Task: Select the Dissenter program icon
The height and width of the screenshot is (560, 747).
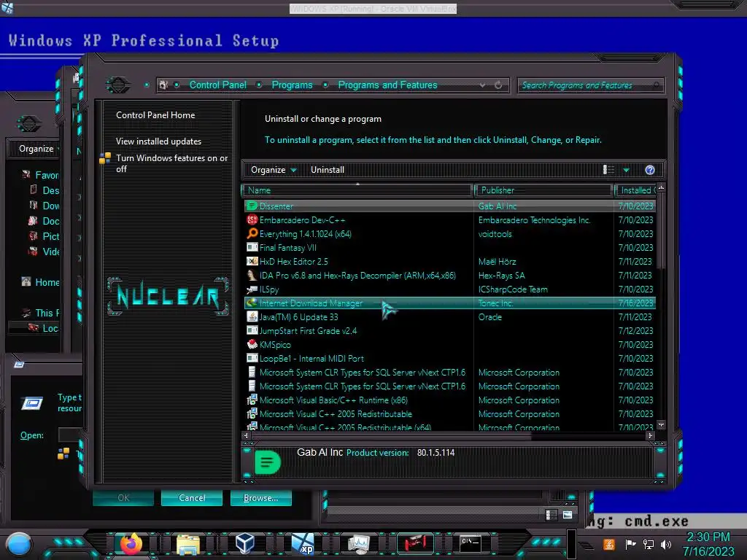Action: click(x=252, y=206)
